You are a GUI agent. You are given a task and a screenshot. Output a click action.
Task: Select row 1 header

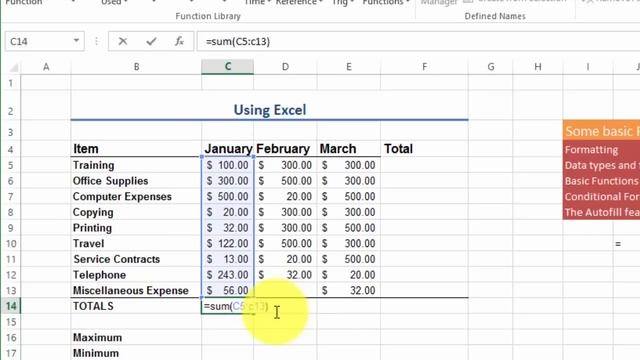11,83
